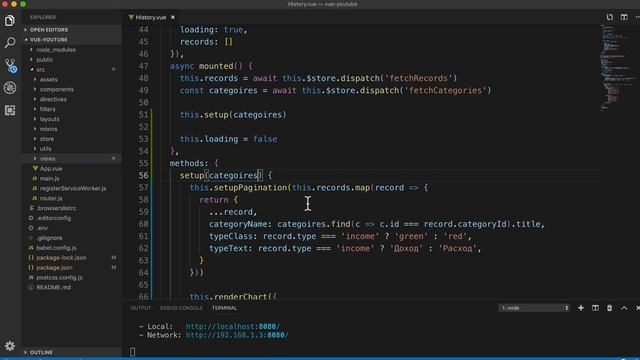Open the Network http://192.168.1.3:8080/ link
This screenshot has height=360, width=640.
237,335
